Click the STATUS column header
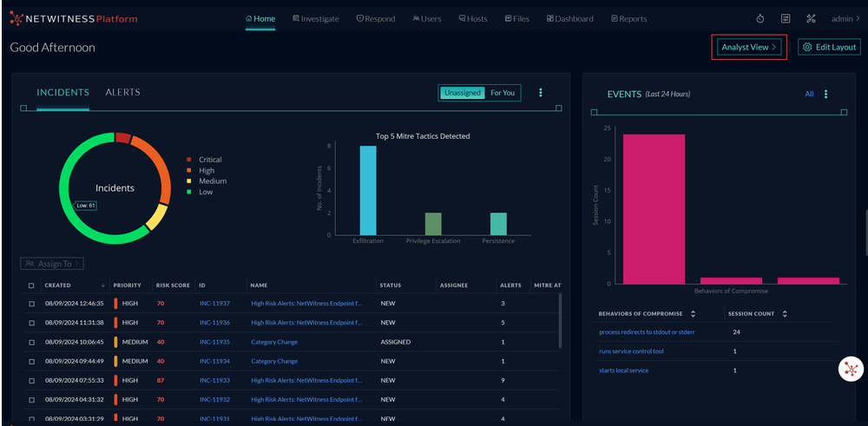868x426 pixels. coord(391,285)
